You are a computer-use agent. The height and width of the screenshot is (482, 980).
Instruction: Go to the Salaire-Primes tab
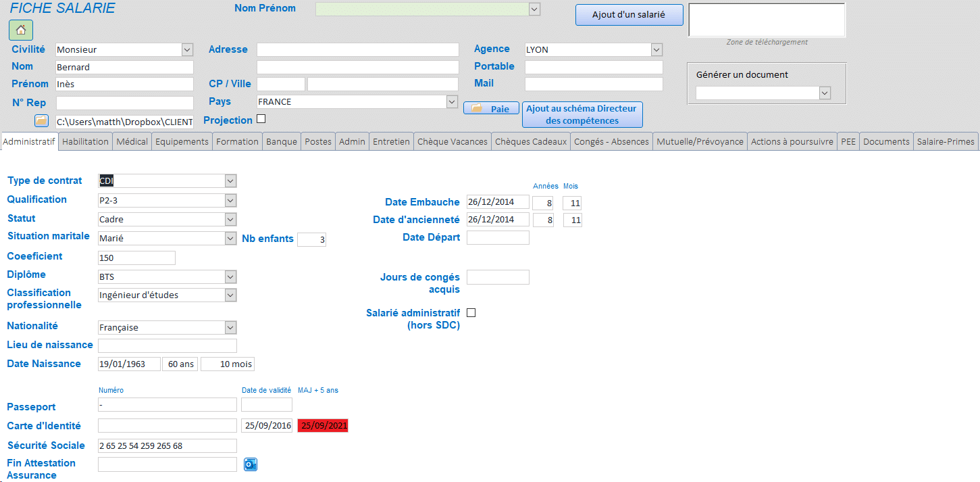tap(946, 141)
